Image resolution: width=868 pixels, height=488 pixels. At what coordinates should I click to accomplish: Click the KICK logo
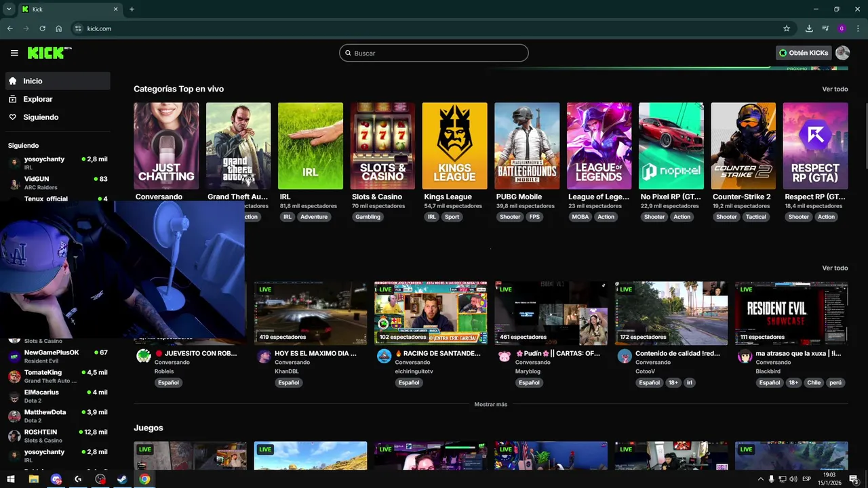(x=50, y=53)
